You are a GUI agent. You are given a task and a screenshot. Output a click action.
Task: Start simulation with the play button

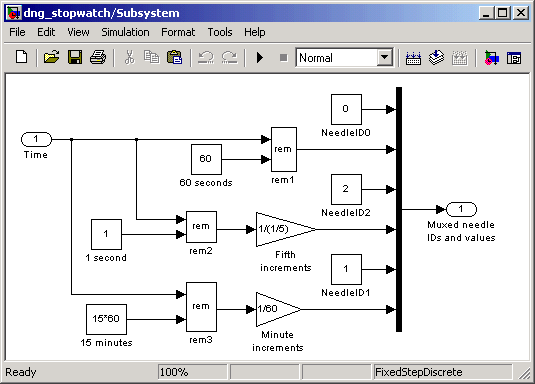260,57
